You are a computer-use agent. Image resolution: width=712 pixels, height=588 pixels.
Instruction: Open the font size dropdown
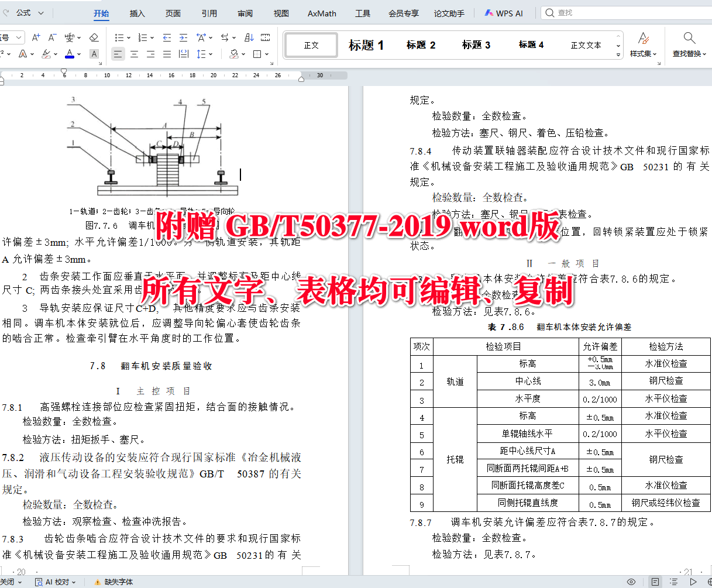[x=18, y=37]
